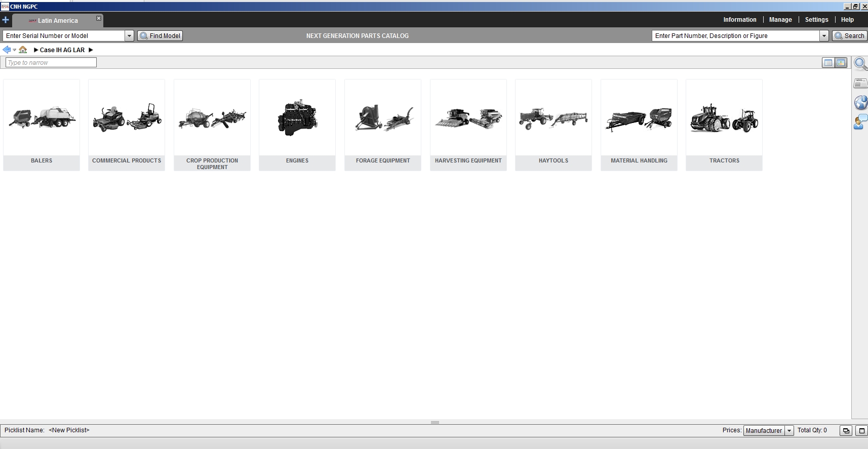Open the news icon in right sidebar

860,83
